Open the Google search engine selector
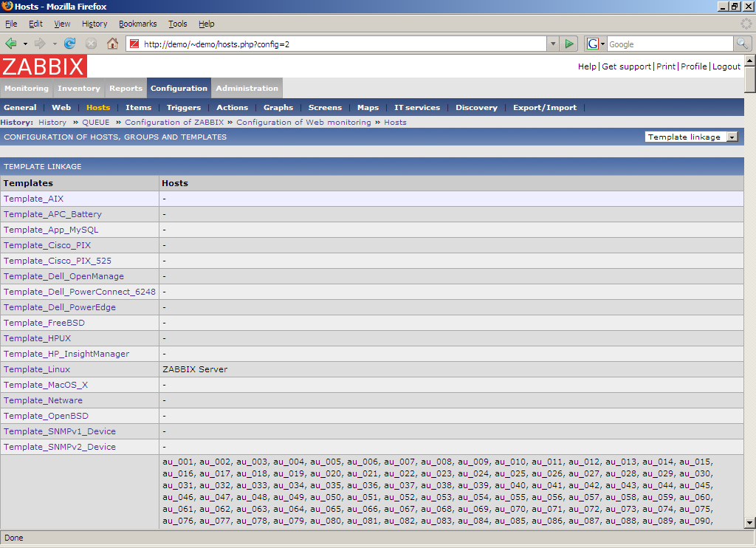Screen dimensions: 756x548 coord(596,44)
